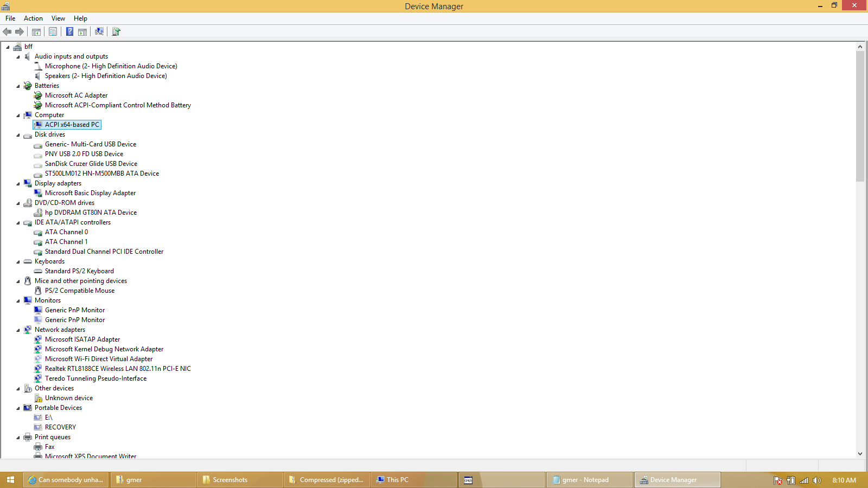Open the File menu
Screen dimensions: 868x488
point(10,18)
